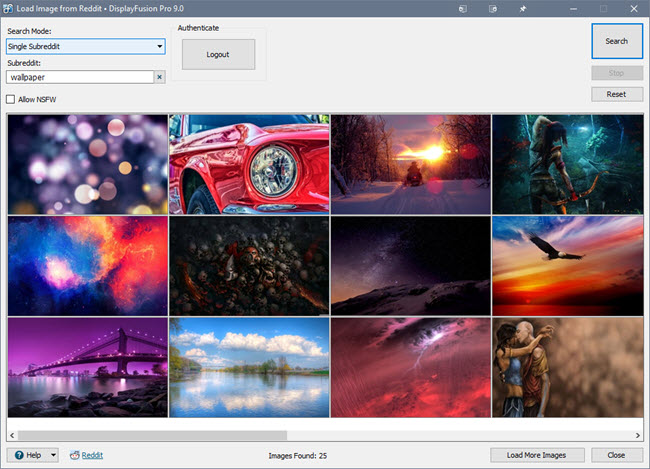Open the Search Mode dropdown
This screenshot has height=469, width=650.
[x=85, y=46]
